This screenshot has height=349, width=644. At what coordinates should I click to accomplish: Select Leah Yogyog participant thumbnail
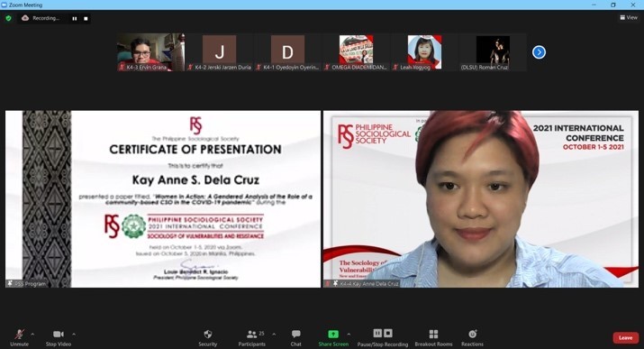424,52
